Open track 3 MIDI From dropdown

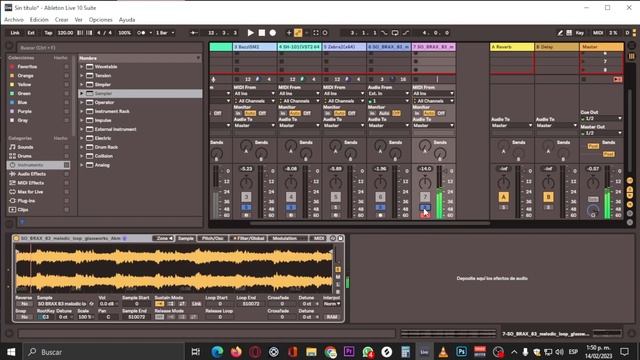[x=254, y=93]
